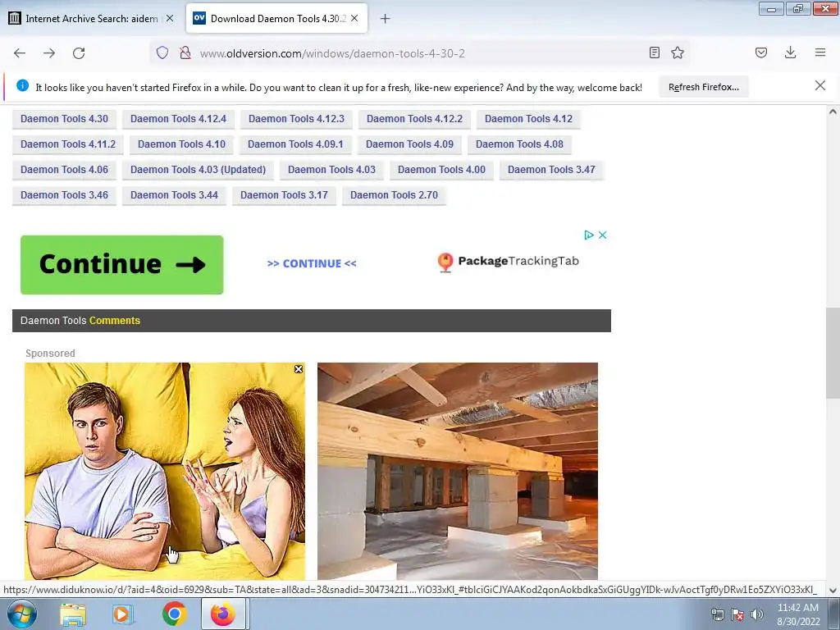840x630 pixels.
Task: Open the Daemon Tools 3.46 link
Action: 64,195
